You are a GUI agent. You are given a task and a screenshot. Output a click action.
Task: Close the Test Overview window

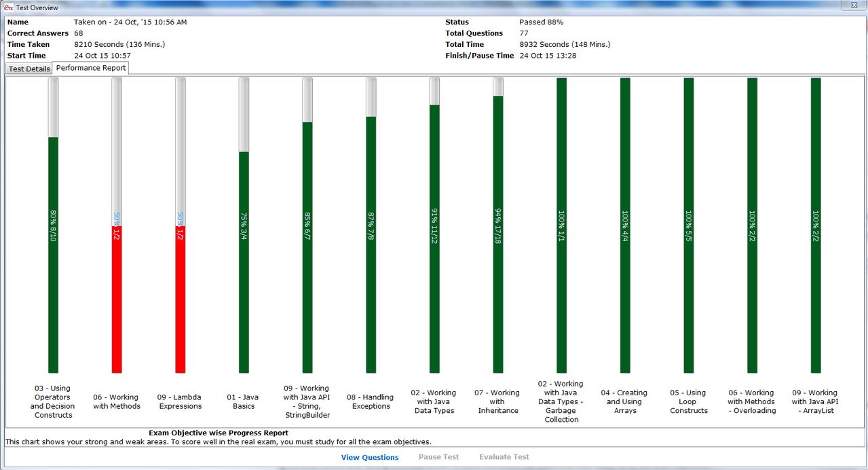tap(852, 5)
